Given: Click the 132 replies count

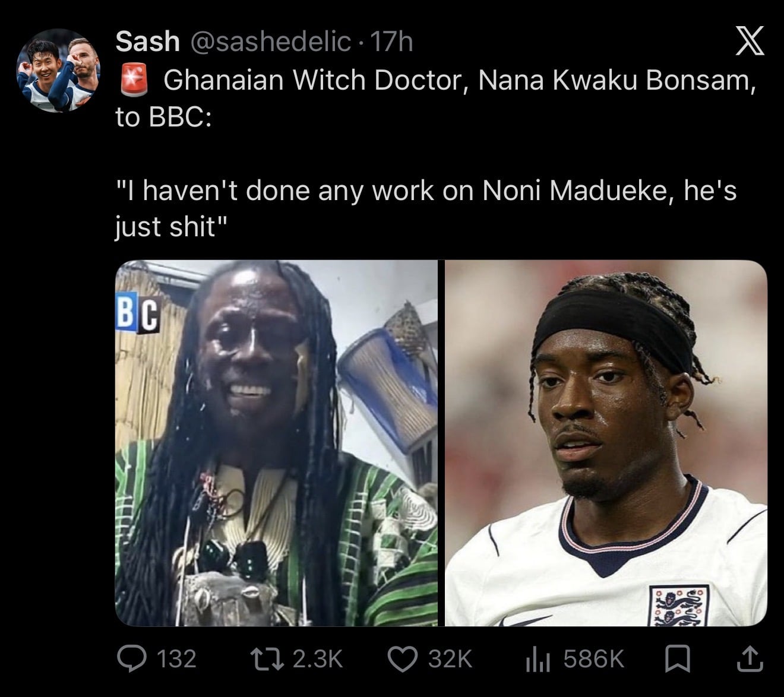Looking at the screenshot, I should 176,659.
